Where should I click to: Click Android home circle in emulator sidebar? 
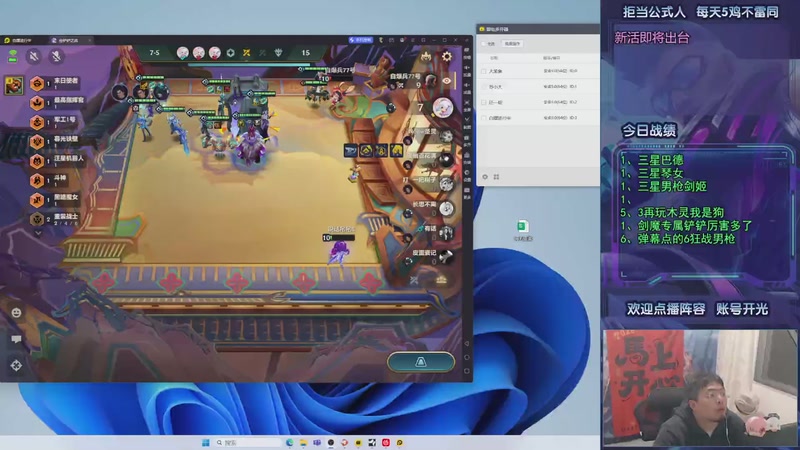(466, 358)
